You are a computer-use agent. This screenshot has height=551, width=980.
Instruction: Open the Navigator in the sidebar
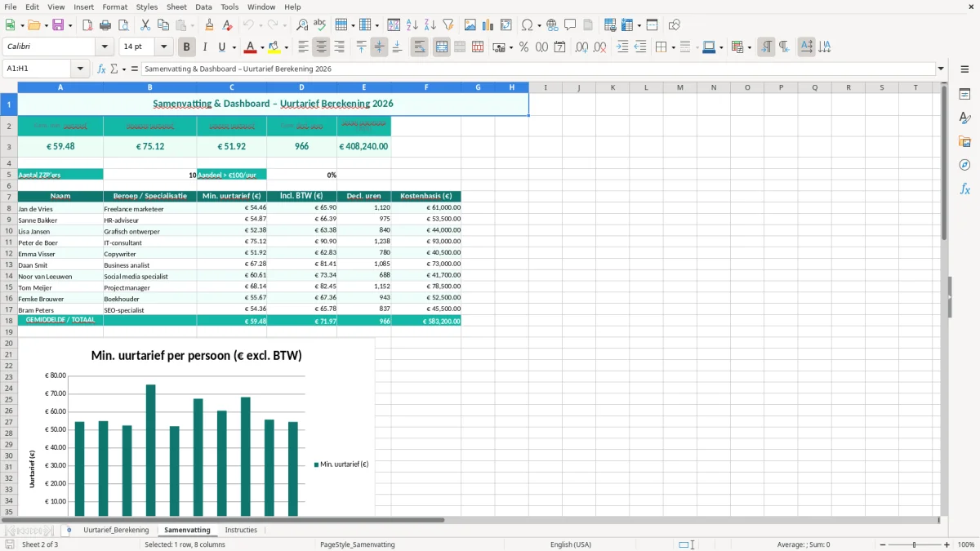(x=964, y=165)
